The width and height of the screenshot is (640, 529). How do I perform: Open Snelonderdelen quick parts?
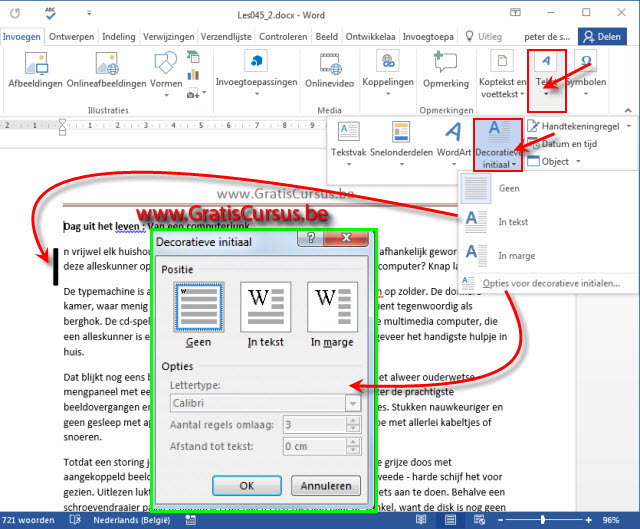click(401, 143)
